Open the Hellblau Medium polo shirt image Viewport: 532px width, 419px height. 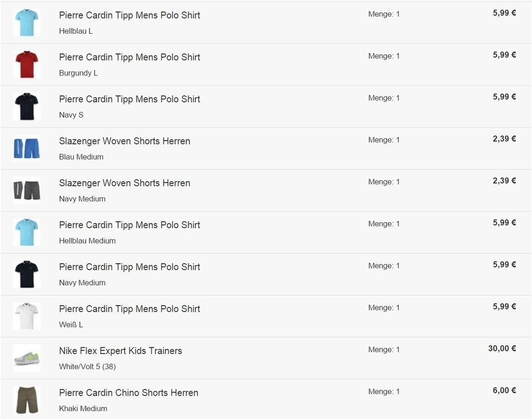[x=27, y=232]
